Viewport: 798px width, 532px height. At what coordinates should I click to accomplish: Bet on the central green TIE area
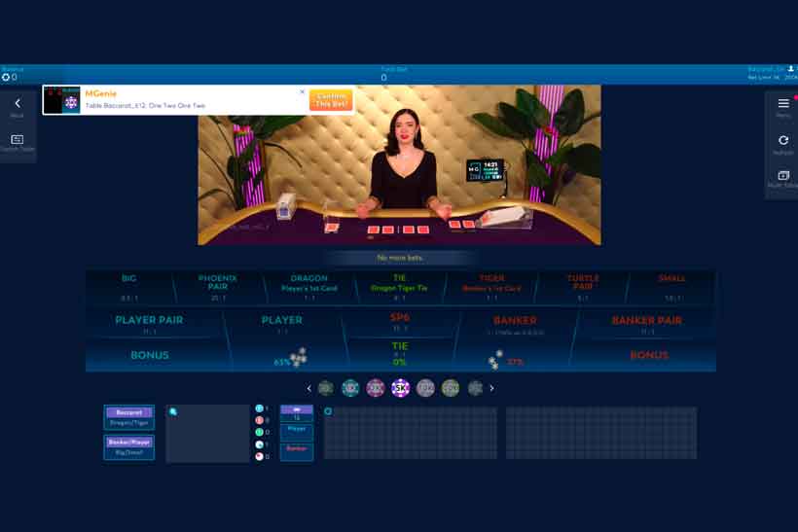pos(400,353)
